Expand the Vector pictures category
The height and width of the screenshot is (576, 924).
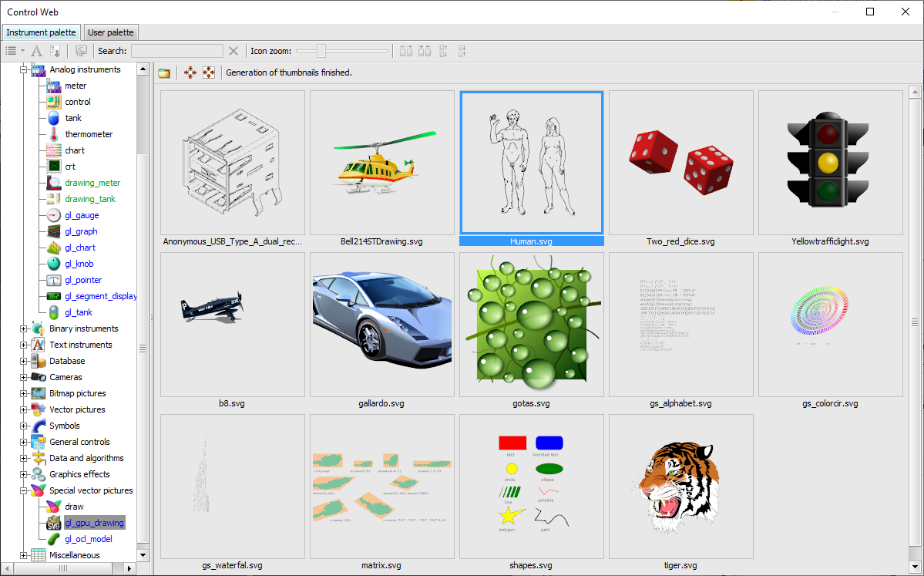pyautogui.click(x=24, y=409)
